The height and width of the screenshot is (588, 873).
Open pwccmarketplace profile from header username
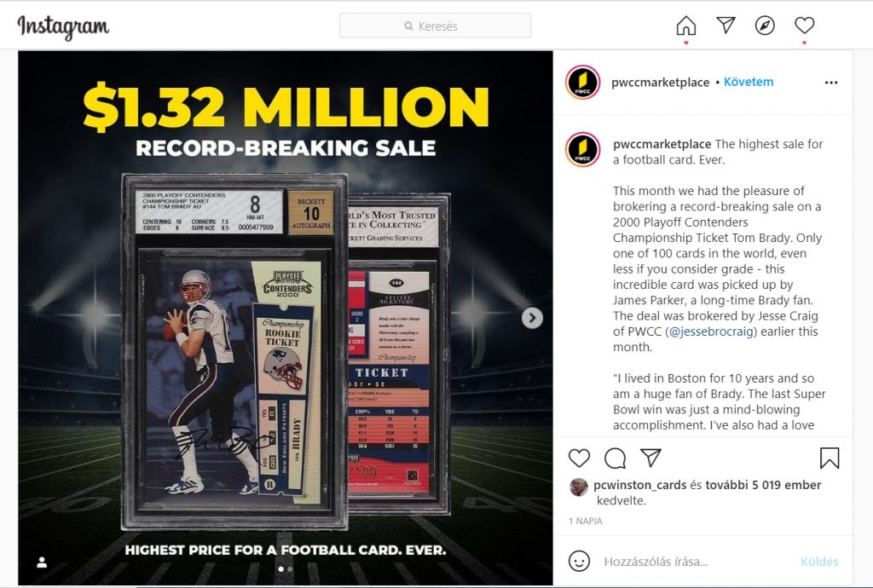click(x=661, y=83)
